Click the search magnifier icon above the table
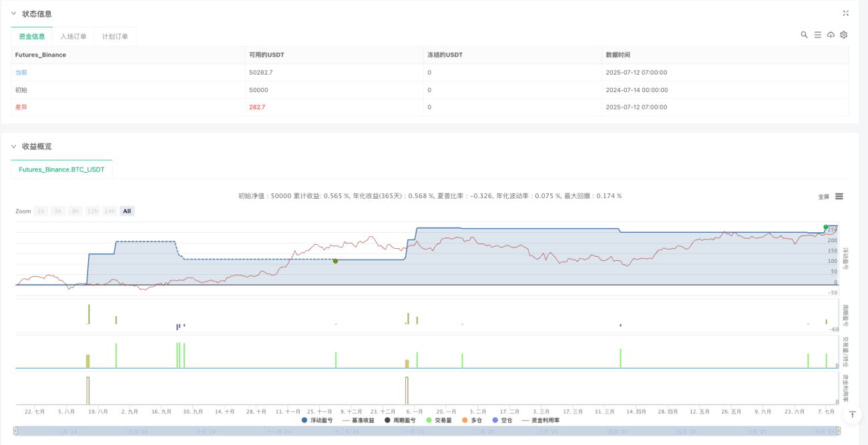 point(804,35)
